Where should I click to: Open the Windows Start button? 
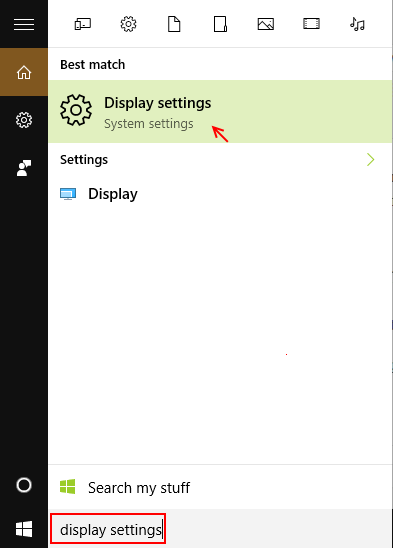point(24,529)
